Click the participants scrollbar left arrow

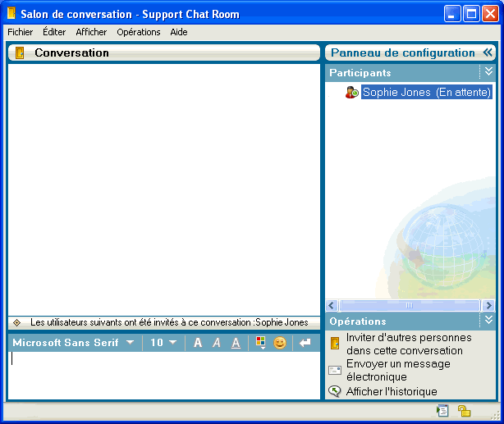click(332, 305)
